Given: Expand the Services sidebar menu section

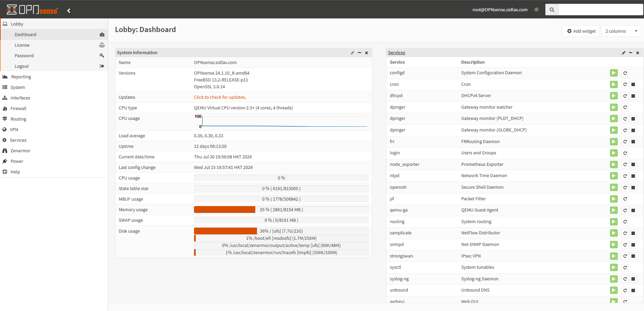Looking at the screenshot, I should [54, 140].
